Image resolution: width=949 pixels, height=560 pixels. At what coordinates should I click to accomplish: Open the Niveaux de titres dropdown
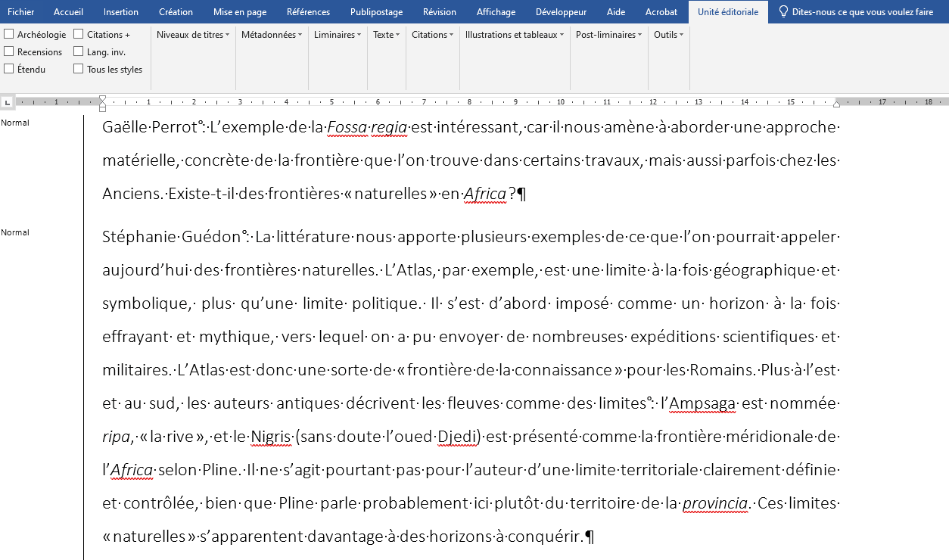pos(193,35)
